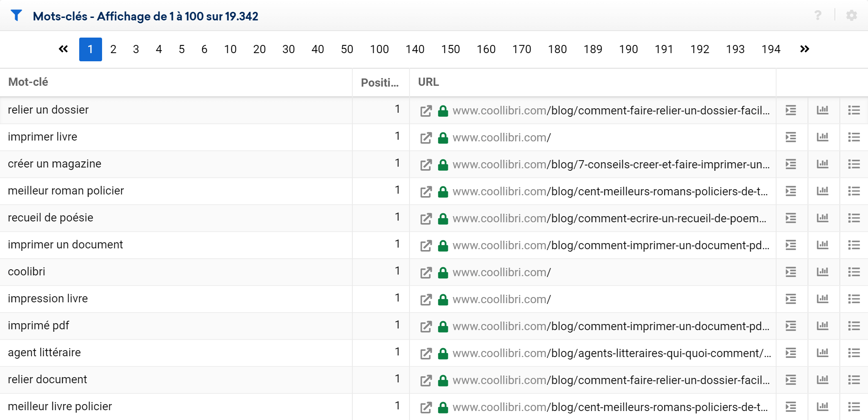This screenshot has height=420, width=868.
Task: Sort by Position column header
Action: 380,83
